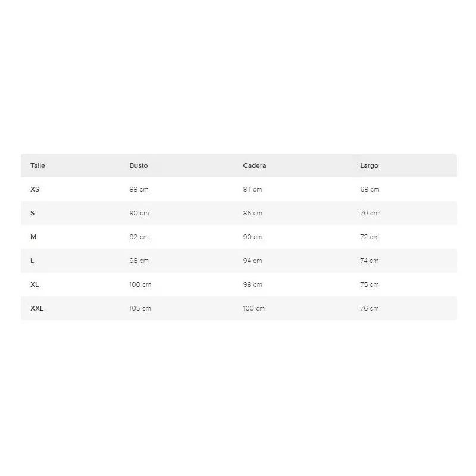Click the 88 cm bust value

[139, 189]
